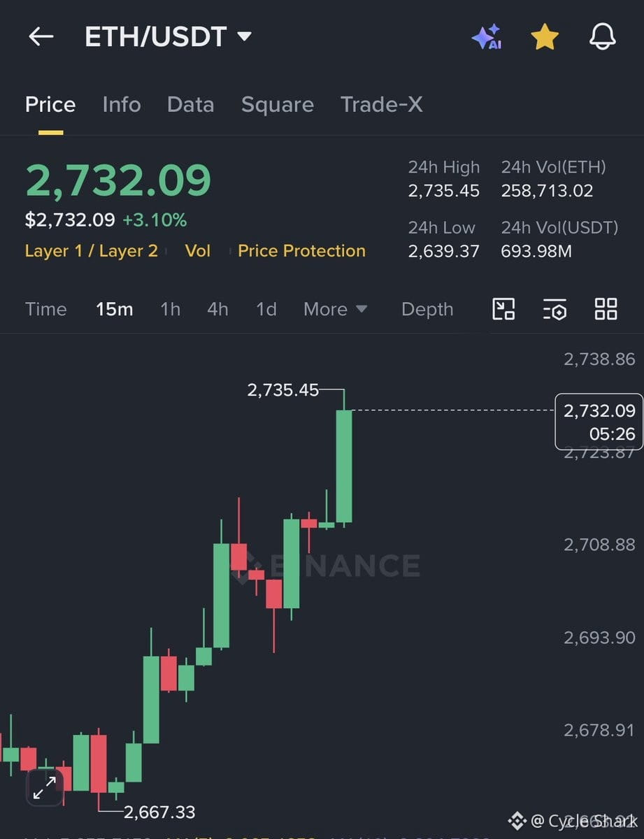Viewport: 644px width, 839px height.
Task: Expand chart to fullscreen with arrows icon
Action: click(x=45, y=788)
